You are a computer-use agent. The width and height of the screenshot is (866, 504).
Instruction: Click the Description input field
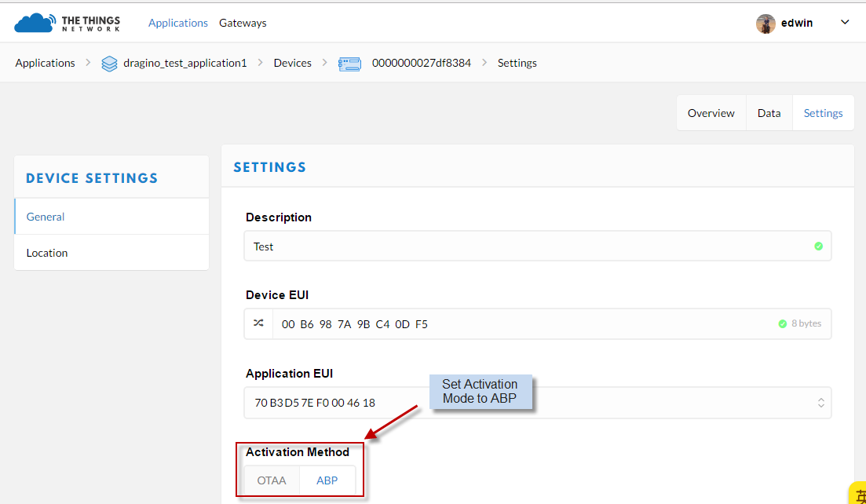pyautogui.click(x=537, y=247)
